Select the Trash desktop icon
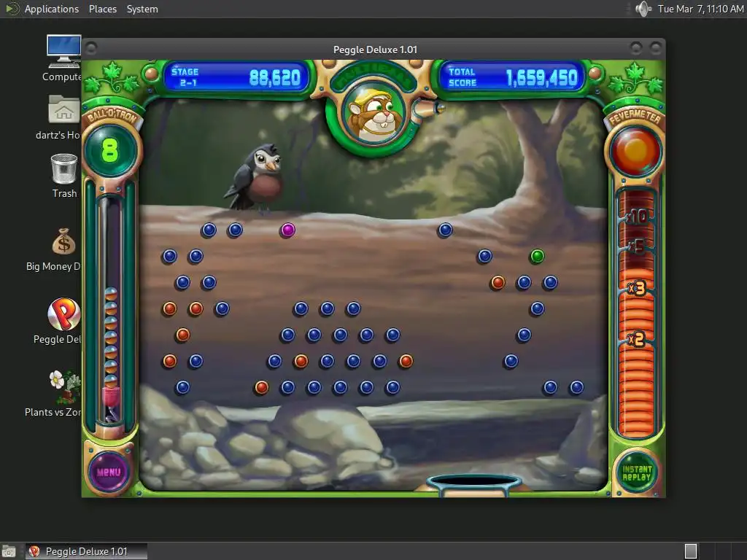This screenshot has height=560, width=747. (x=64, y=176)
